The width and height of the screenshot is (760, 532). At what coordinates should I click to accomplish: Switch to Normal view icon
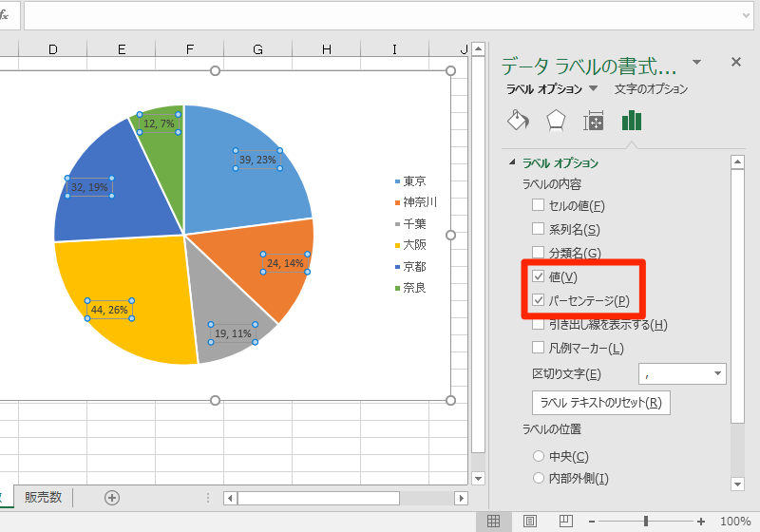pos(493,522)
